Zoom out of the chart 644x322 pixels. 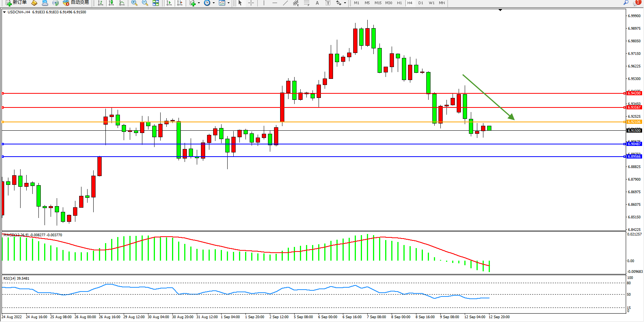click(145, 3)
